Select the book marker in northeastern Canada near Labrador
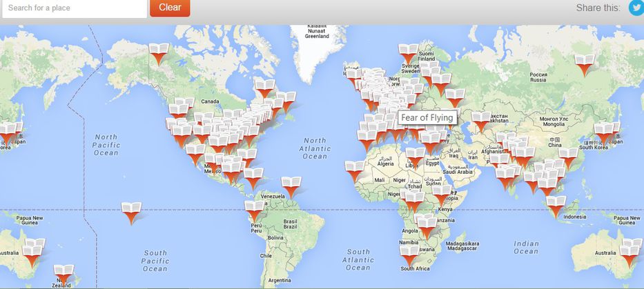The width and height of the screenshot is (644, 289). coord(265,88)
